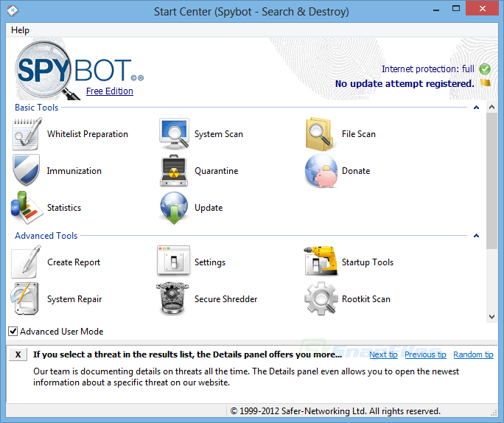Screen dimensions: 504x423
Task: Maximize the Start Center window
Action: point(456,9)
